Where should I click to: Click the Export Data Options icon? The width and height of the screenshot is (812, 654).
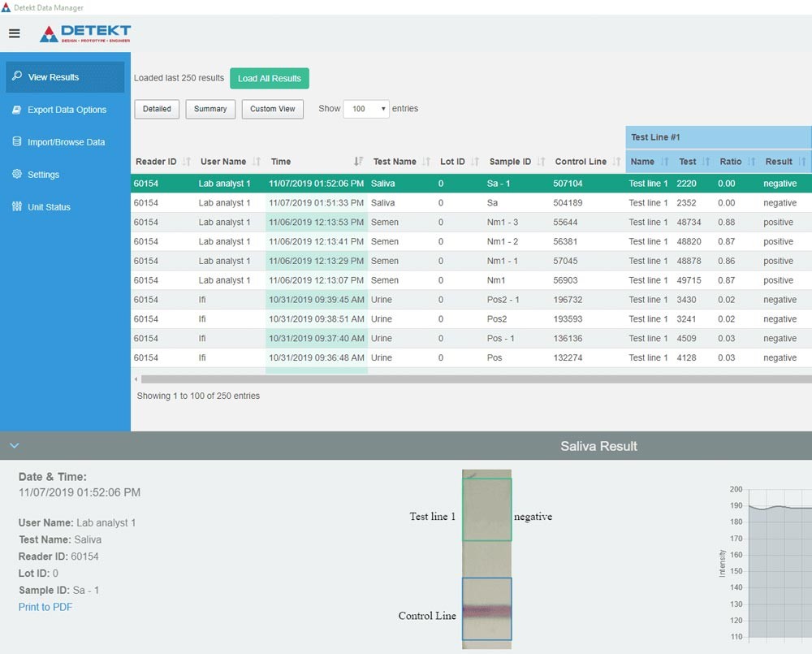click(17, 110)
